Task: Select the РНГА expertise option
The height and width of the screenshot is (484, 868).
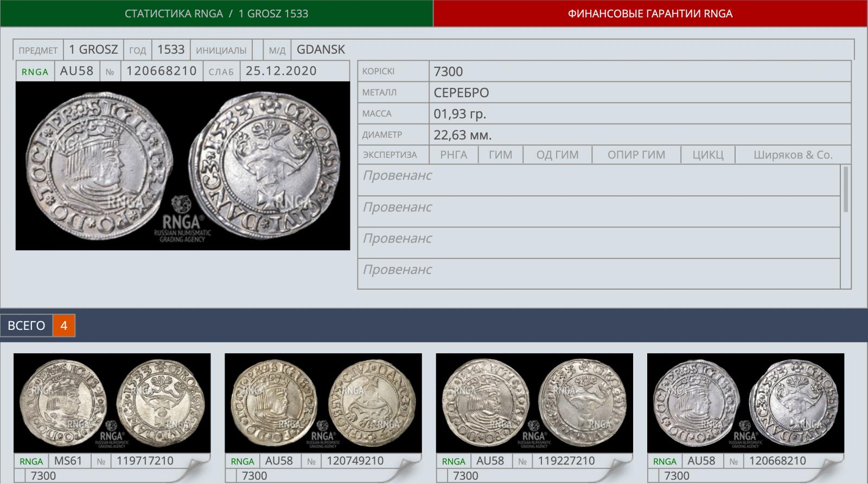Action: [x=454, y=155]
